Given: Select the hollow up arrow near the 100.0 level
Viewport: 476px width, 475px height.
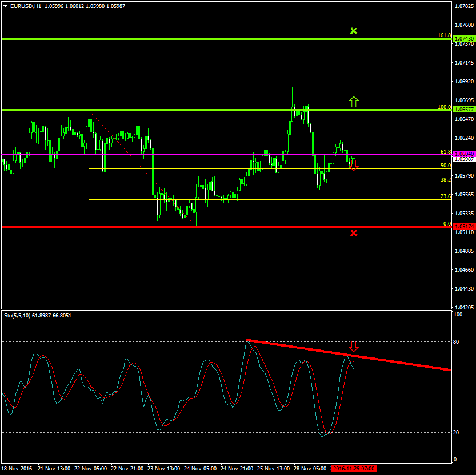Looking at the screenshot, I should pyautogui.click(x=354, y=100).
